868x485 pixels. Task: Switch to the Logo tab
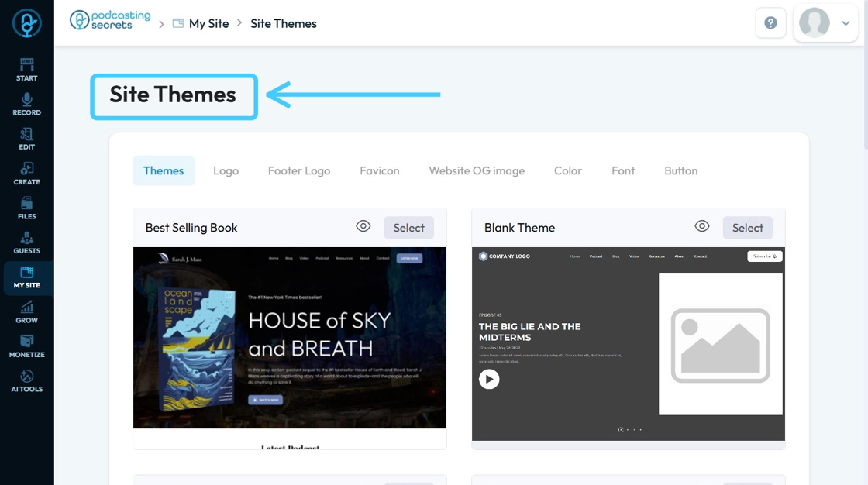(x=226, y=170)
